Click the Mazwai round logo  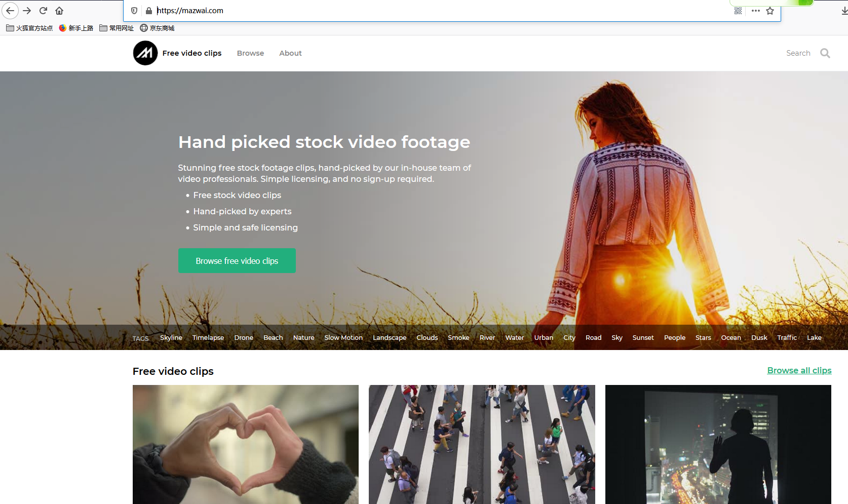click(x=145, y=53)
